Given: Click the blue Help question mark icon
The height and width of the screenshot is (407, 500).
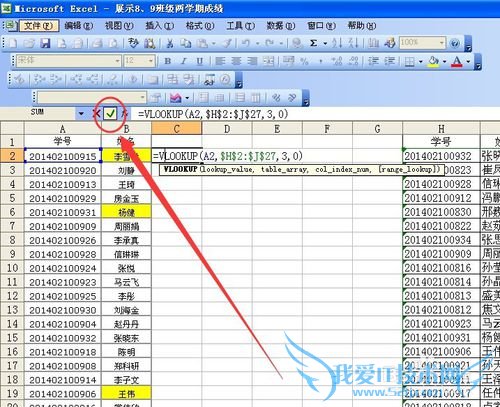Looking at the screenshot, I should pyautogui.click(x=454, y=43).
